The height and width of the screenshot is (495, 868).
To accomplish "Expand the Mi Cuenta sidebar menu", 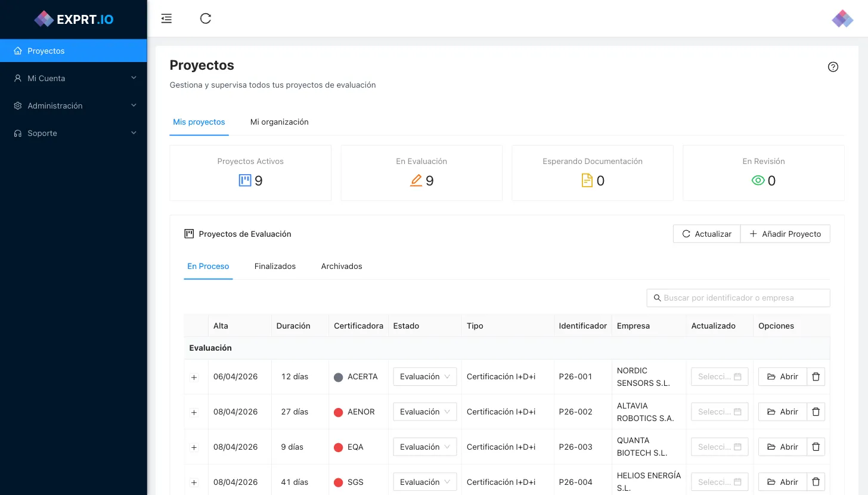I will pos(73,78).
